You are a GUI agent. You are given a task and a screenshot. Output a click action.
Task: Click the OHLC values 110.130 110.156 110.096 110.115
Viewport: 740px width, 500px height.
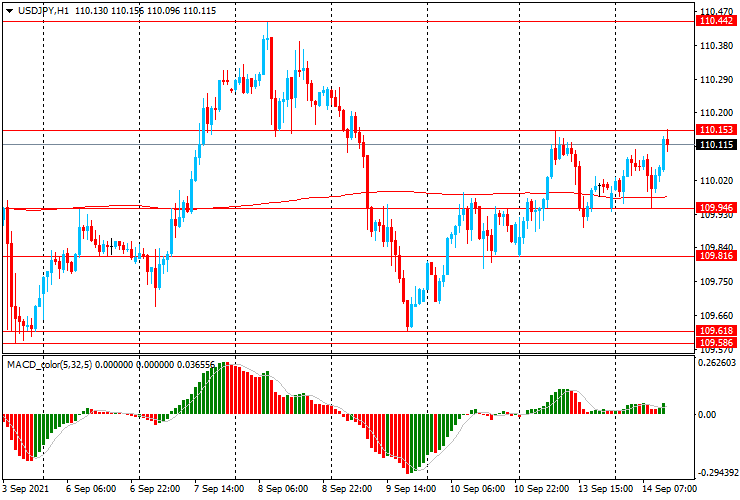pyautogui.click(x=145, y=11)
